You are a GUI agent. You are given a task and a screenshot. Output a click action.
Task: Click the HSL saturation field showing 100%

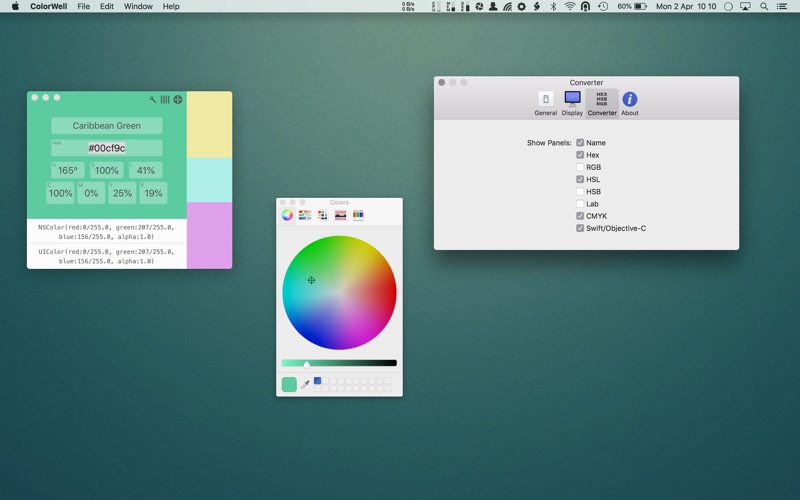click(107, 170)
